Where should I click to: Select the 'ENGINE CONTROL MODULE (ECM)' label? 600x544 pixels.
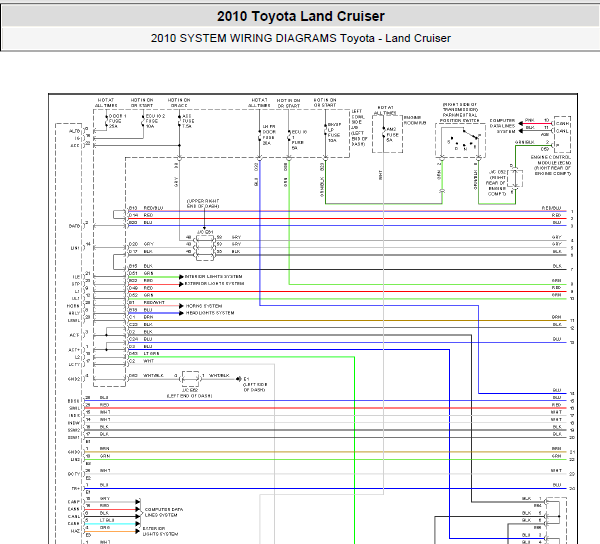(553, 165)
